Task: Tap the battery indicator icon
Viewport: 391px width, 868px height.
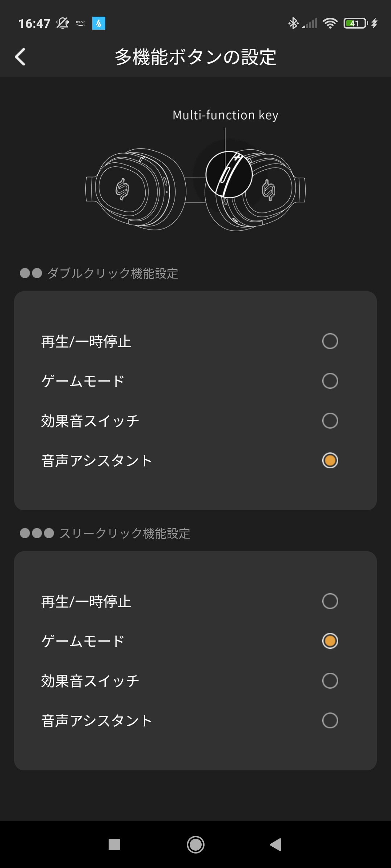Action: 356,24
